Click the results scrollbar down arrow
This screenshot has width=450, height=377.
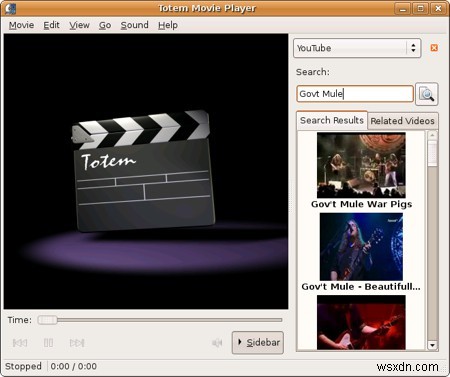[x=432, y=345]
